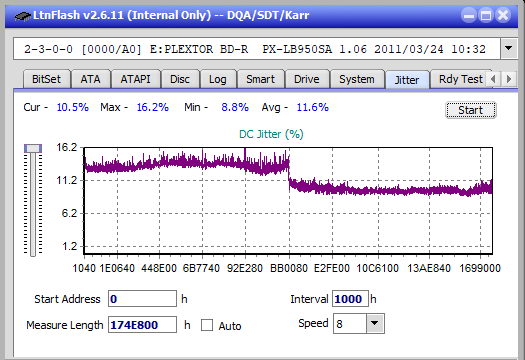Open the Speed dropdown list
This screenshot has height=360, width=525.
coord(375,323)
